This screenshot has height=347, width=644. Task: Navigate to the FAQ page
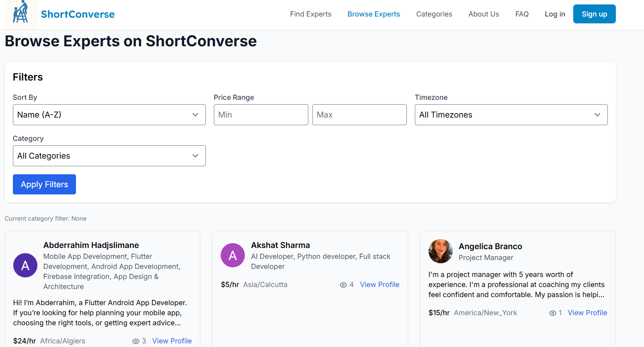[522, 14]
